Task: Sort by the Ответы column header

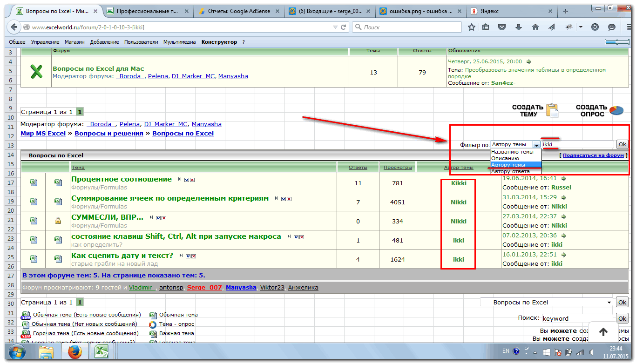Action: [x=358, y=168]
